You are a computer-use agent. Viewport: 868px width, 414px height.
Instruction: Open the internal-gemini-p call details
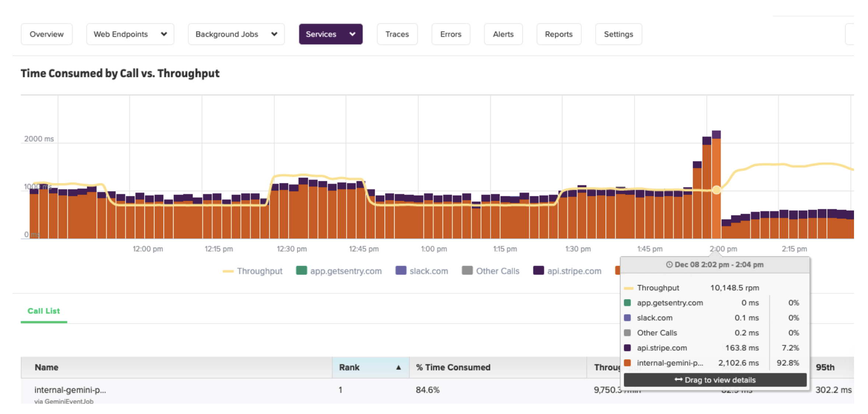tap(70, 390)
